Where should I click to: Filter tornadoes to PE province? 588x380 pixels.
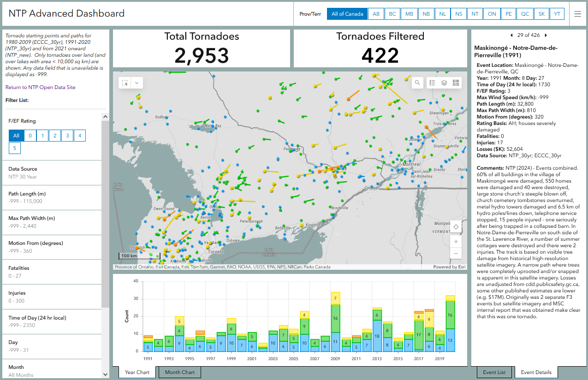[x=509, y=14]
